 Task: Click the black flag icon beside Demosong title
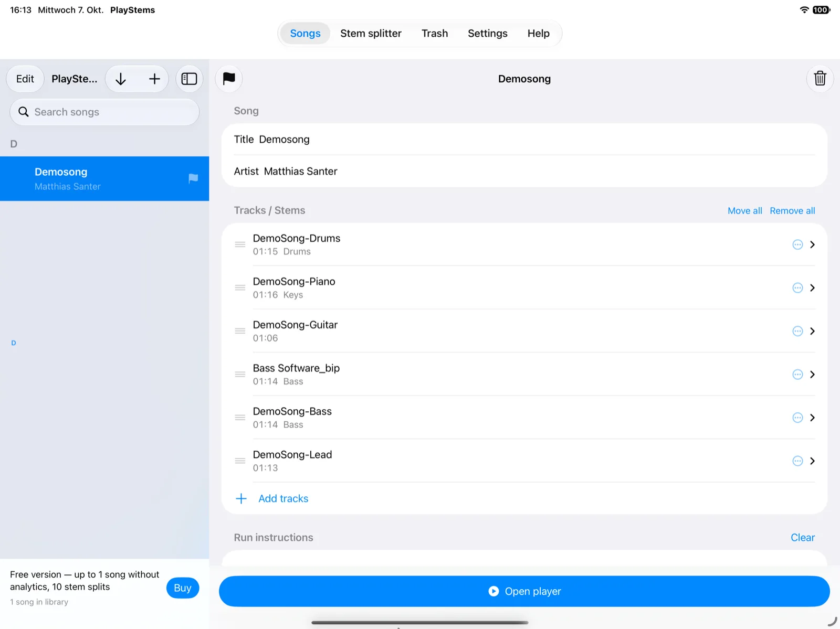[x=229, y=79]
